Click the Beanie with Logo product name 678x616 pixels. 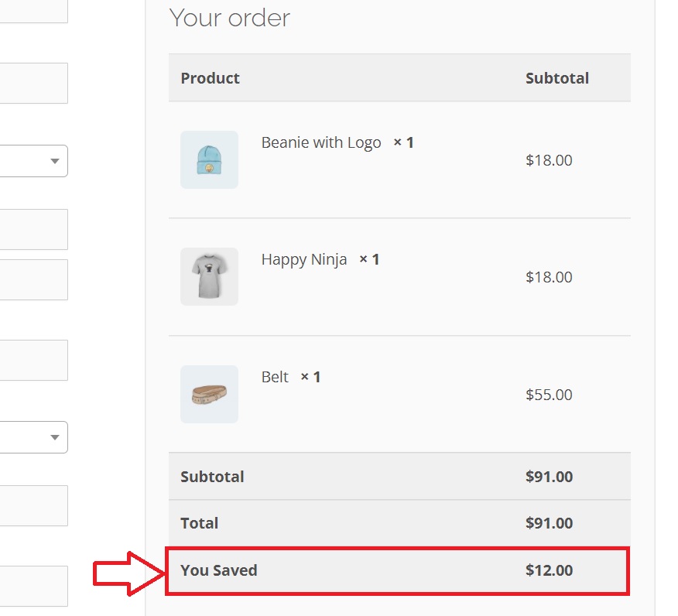[321, 142]
